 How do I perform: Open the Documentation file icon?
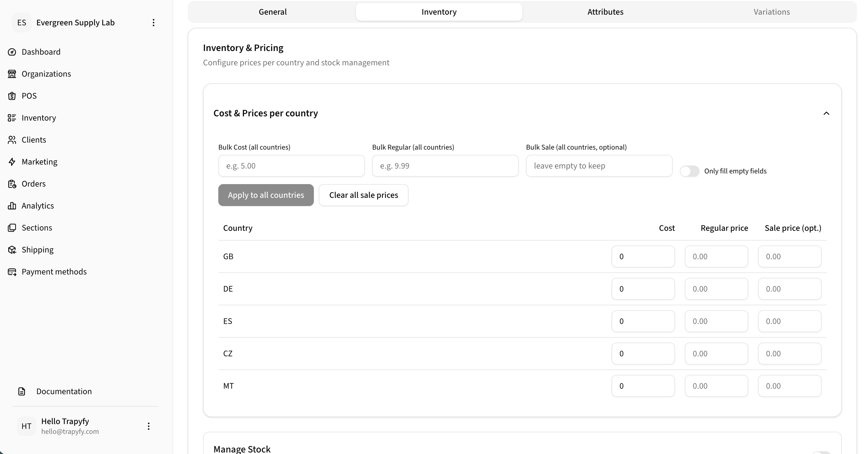22,391
